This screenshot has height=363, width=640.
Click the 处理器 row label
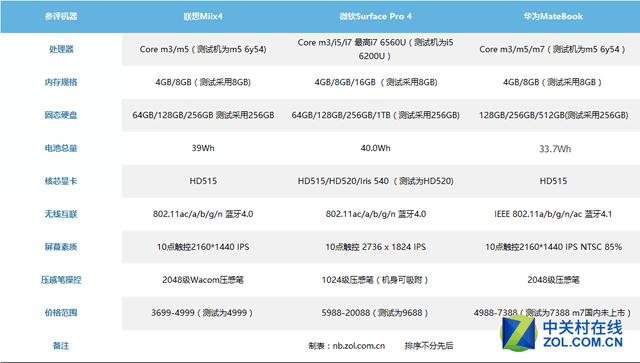61,49
